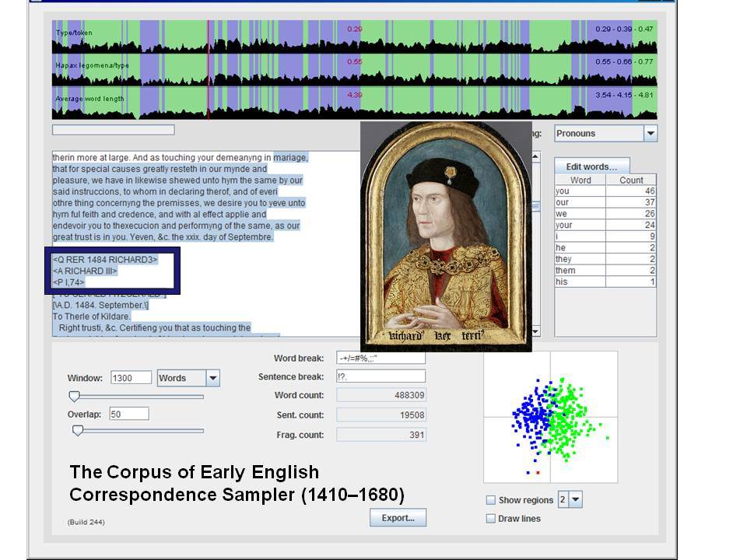This screenshot has height=560, width=747.
Task: Click the text pane scroll up arrow
Action: [535, 156]
